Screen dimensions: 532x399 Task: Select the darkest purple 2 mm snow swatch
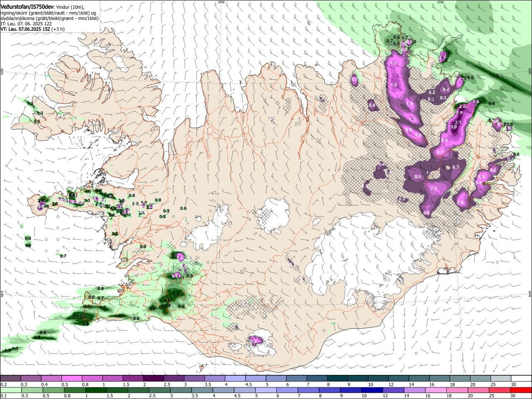153,379
